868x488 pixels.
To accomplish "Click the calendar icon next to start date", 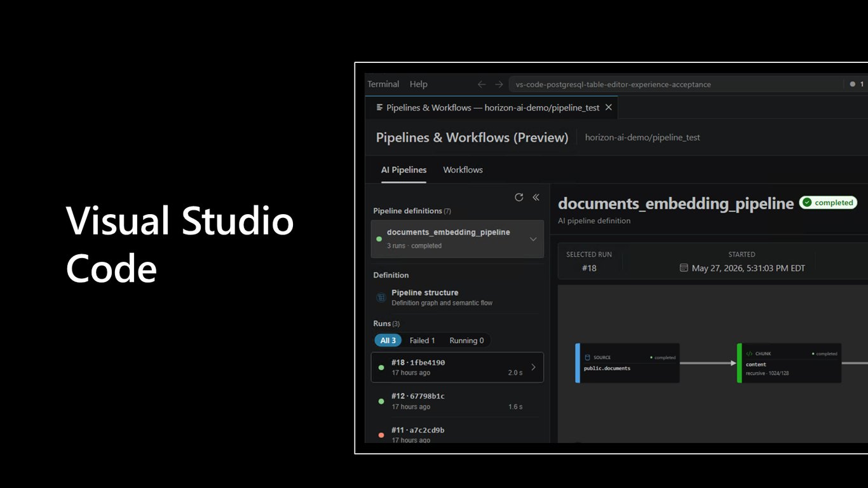I will click(684, 268).
